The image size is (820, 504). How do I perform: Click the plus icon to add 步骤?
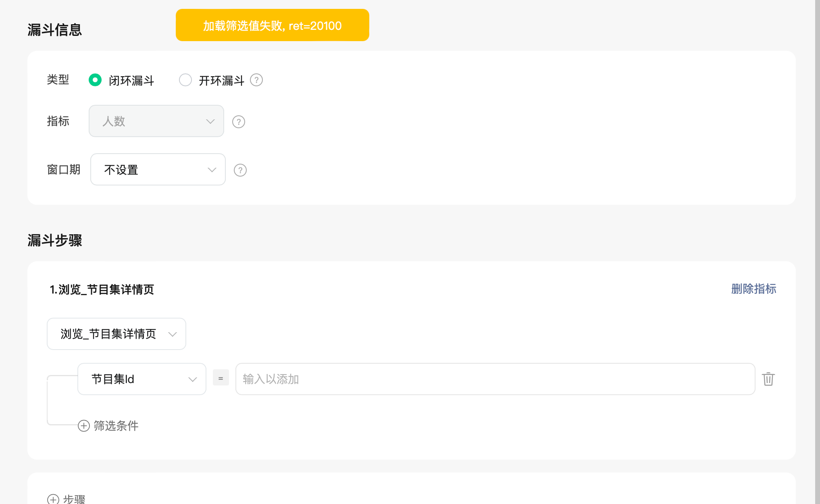coord(53,499)
